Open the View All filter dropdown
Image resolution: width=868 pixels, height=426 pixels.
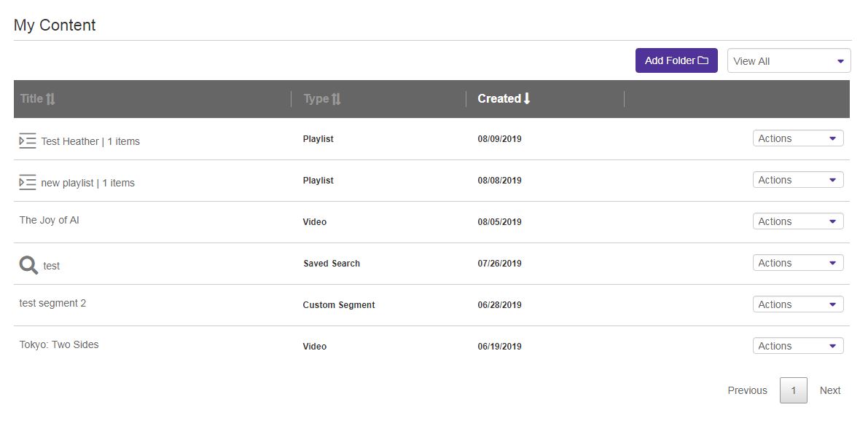coord(789,60)
